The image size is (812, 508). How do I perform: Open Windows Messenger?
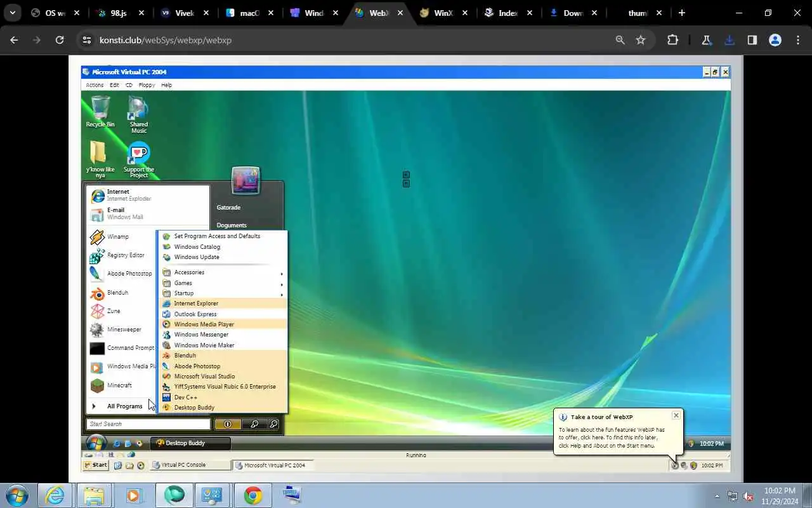click(x=223, y=335)
